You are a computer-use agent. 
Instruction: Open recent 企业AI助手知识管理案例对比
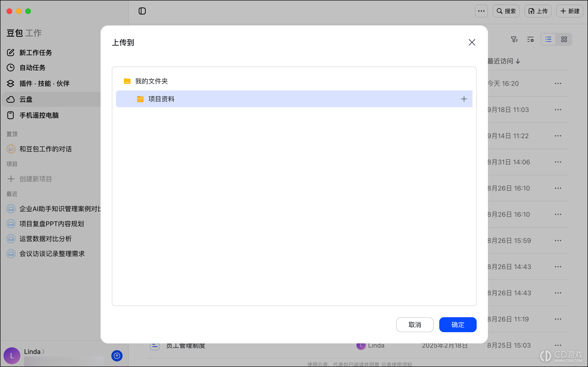(x=53, y=209)
